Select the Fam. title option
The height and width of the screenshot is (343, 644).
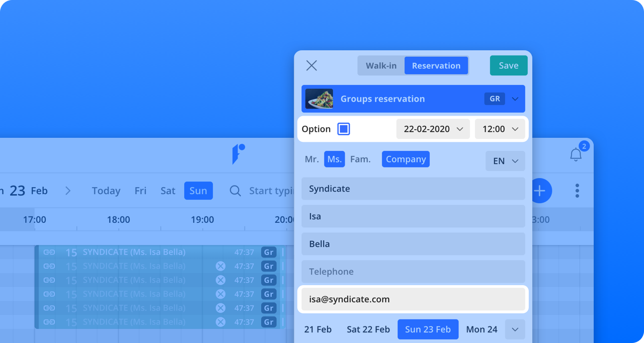(360, 159)
